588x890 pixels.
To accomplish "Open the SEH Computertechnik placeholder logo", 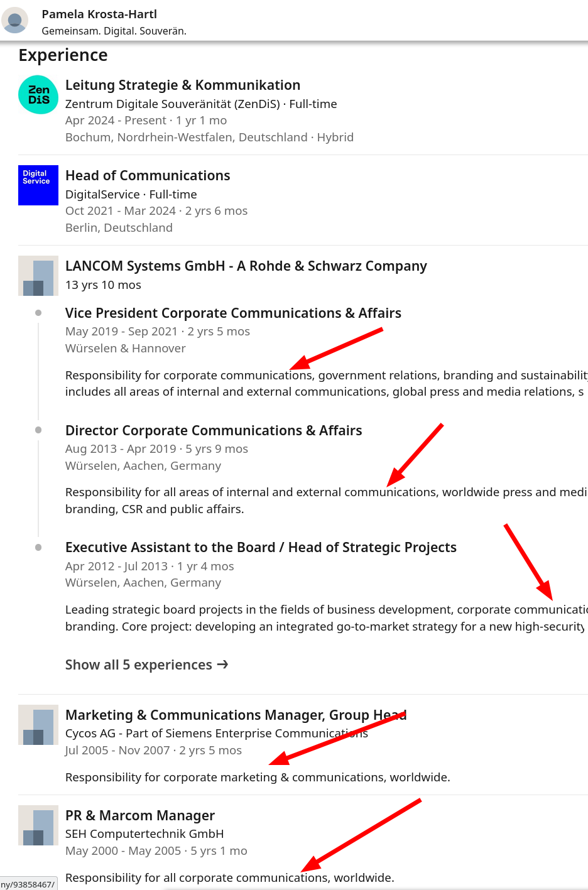I will click(x=38, y=825).
